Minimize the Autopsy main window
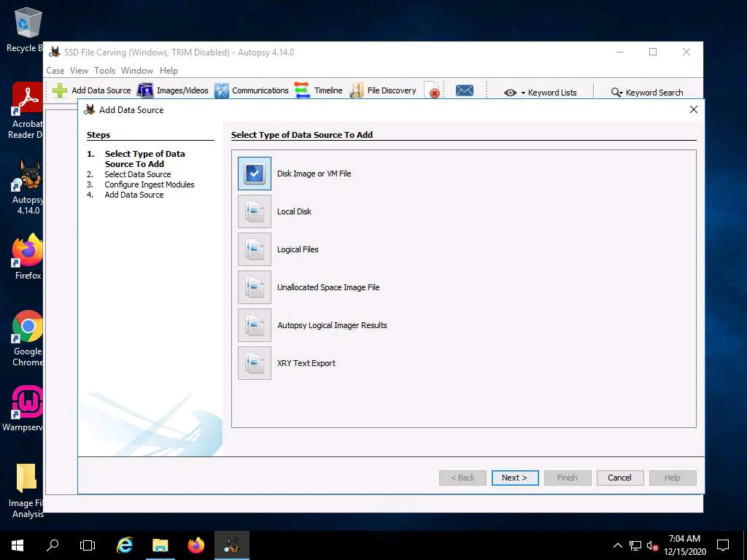 click(x=620, y=52)
